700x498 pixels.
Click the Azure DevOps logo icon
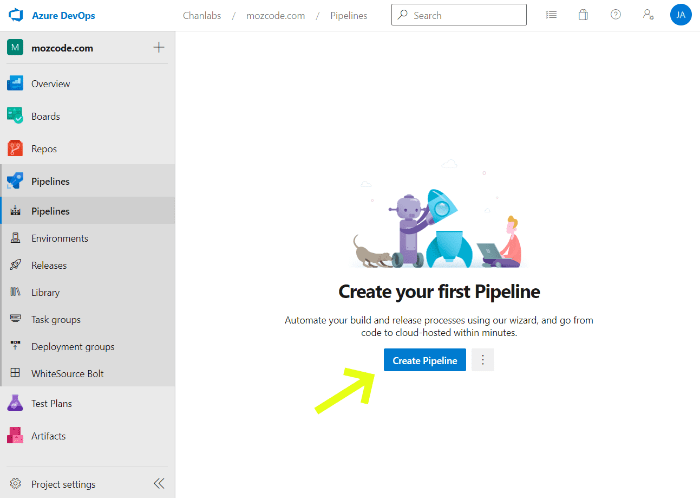point(16,15)
